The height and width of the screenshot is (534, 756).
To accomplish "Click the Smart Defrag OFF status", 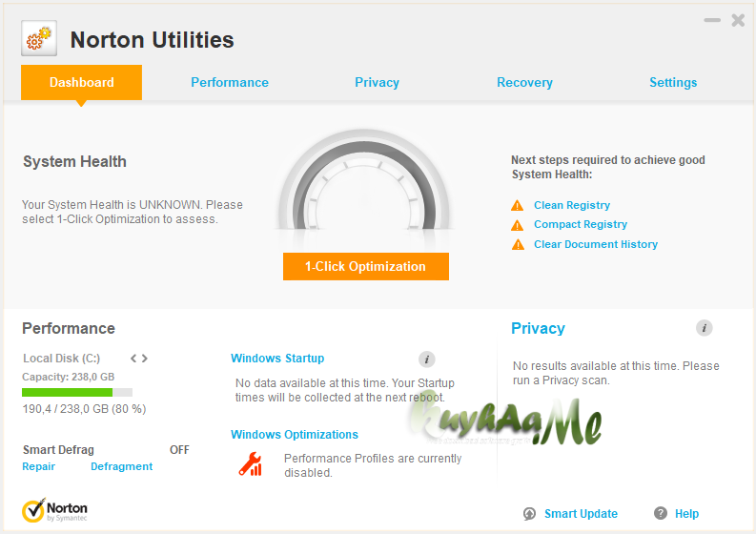I will pyautogui.click(x=179, y=450).
